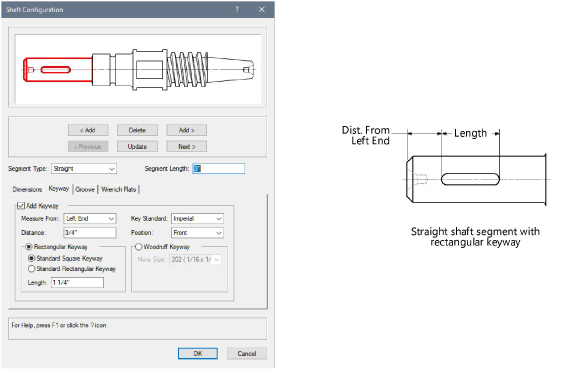Open the Groove tab

pos(85,190)
